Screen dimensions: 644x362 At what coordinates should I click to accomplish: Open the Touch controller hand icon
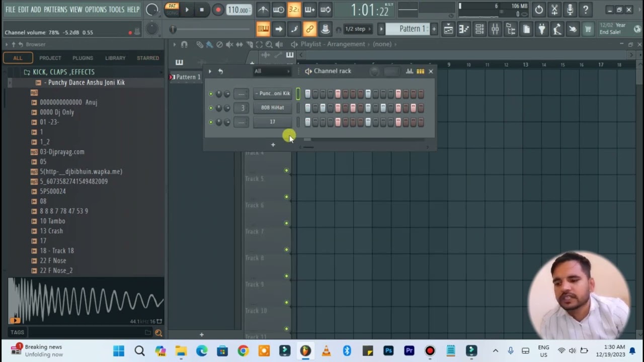click(573, 29)
